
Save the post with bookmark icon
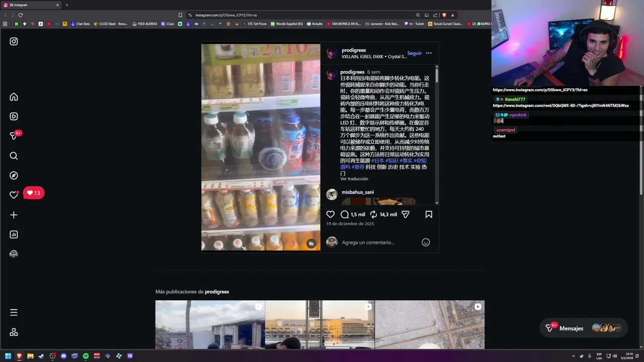click(429, 214)
